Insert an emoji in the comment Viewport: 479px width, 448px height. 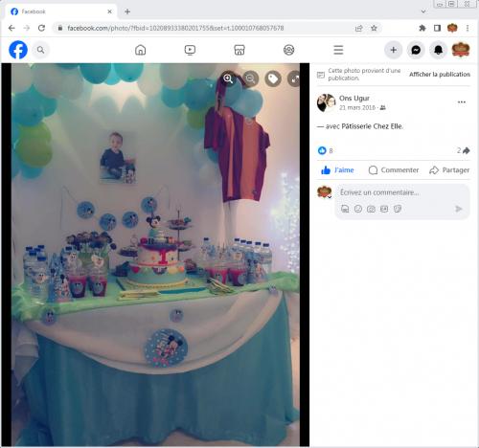point(358,209)
